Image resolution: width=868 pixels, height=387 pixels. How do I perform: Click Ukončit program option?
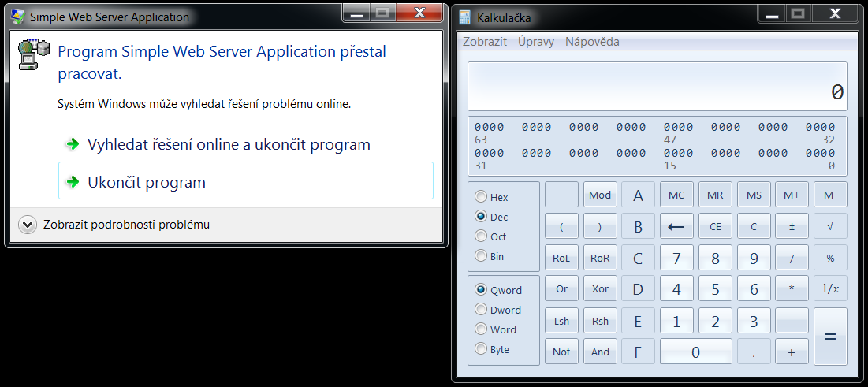click(x=246, y=181)
